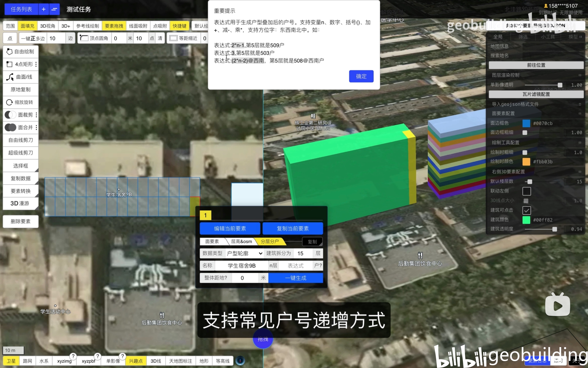Screen dimensions: 588x368
Task: Click the 一键生成 generate button
Action: (x=295, y=278)
